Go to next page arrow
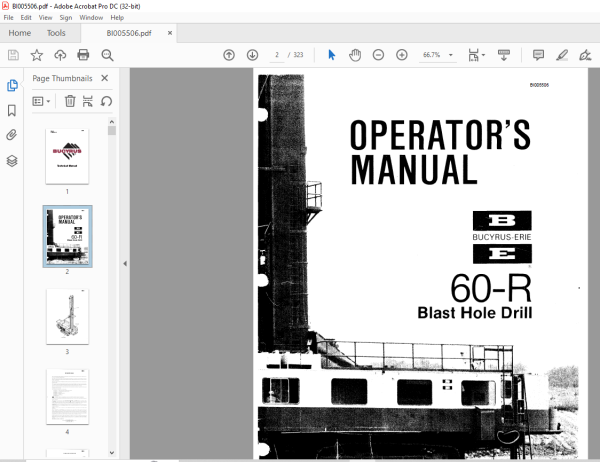The width and height of the screenshot is (600, 462). pyautogui.click(x=252, y=55)
